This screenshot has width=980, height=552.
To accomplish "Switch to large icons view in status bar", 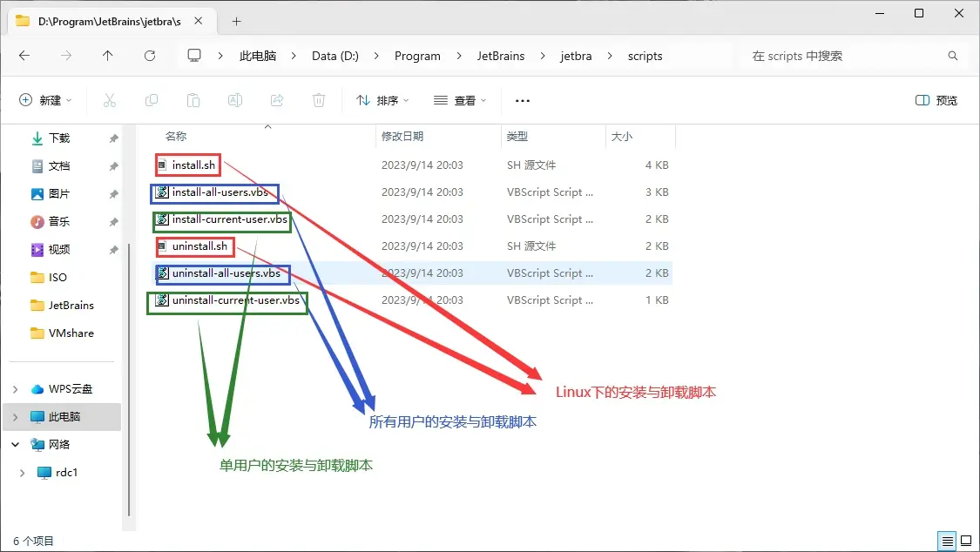I will pos(966,541).
